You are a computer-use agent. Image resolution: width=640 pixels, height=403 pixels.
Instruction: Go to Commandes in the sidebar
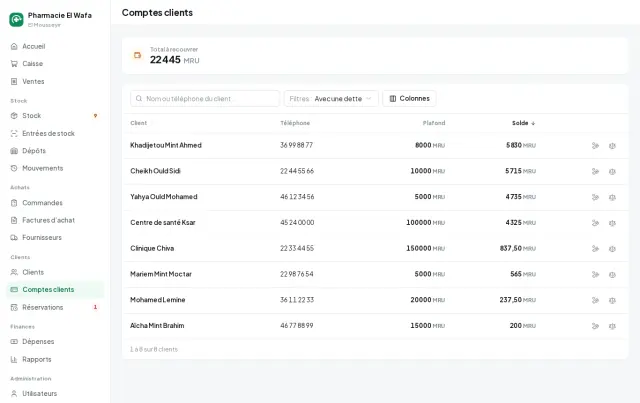click(55, 203)
